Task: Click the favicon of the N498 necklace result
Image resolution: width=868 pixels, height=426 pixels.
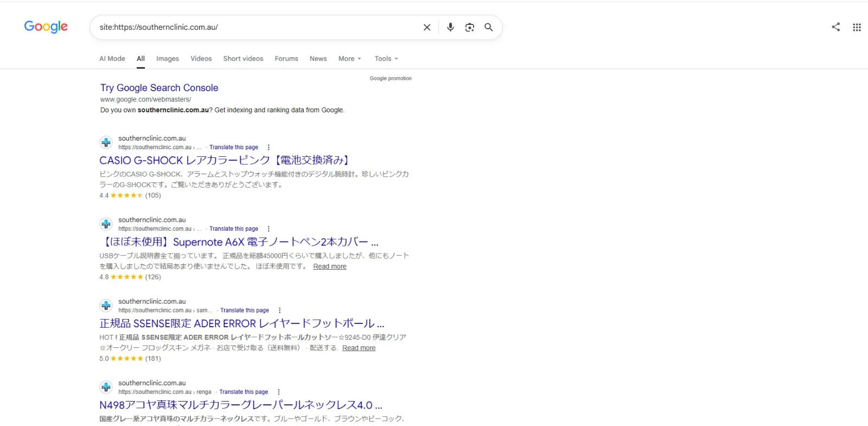Action: pos(106,387)
